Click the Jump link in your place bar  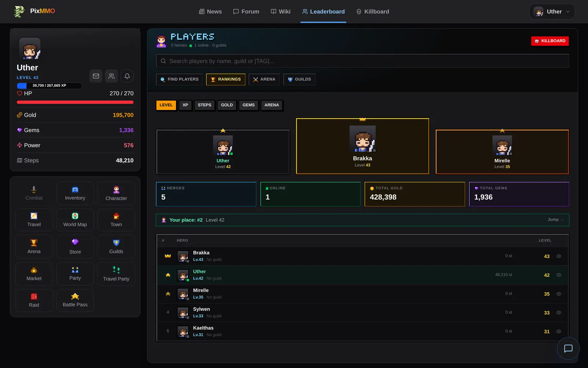[555, 220]
